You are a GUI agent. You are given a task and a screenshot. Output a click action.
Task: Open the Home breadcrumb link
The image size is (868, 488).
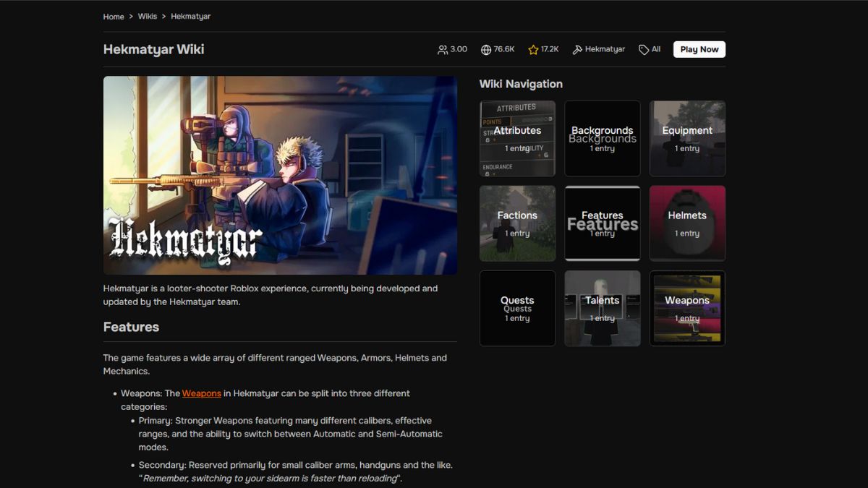click(114, 17)
